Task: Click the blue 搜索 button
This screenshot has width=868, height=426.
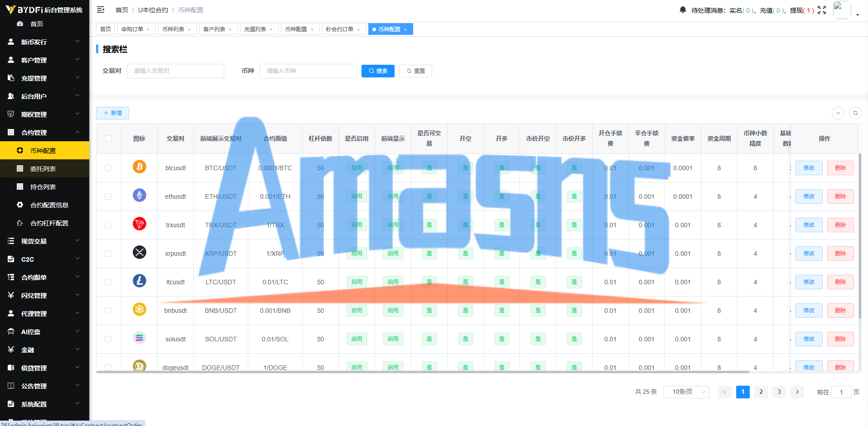Action: click(378, 71)
